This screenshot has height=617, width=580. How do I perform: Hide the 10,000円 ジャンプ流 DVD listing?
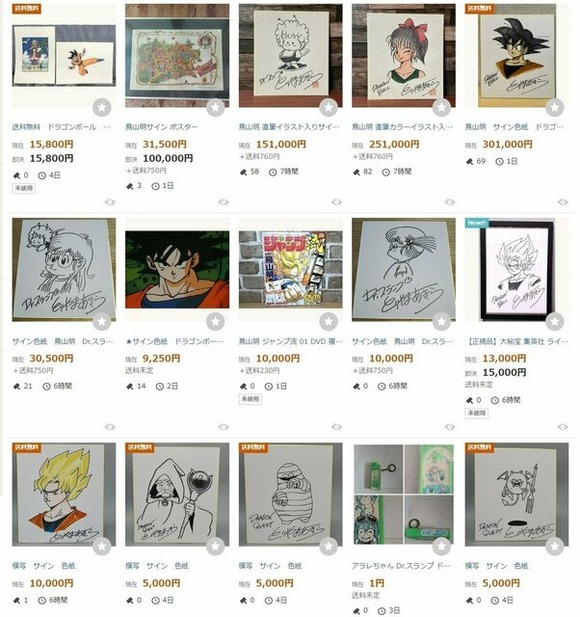click(336, 427)
